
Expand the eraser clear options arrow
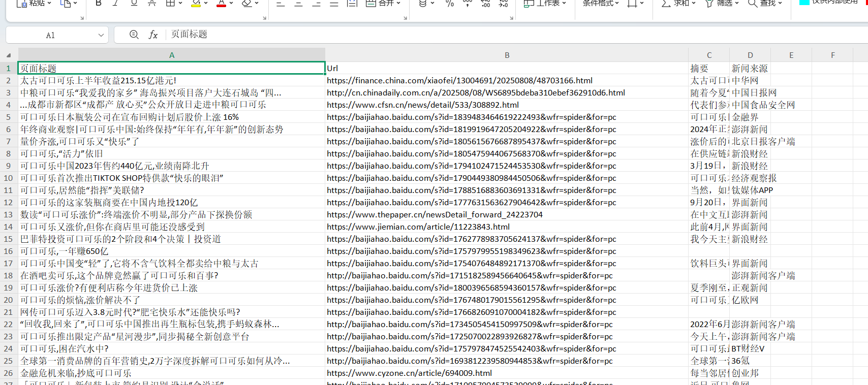pyautogui.click(x=257, y=3)
